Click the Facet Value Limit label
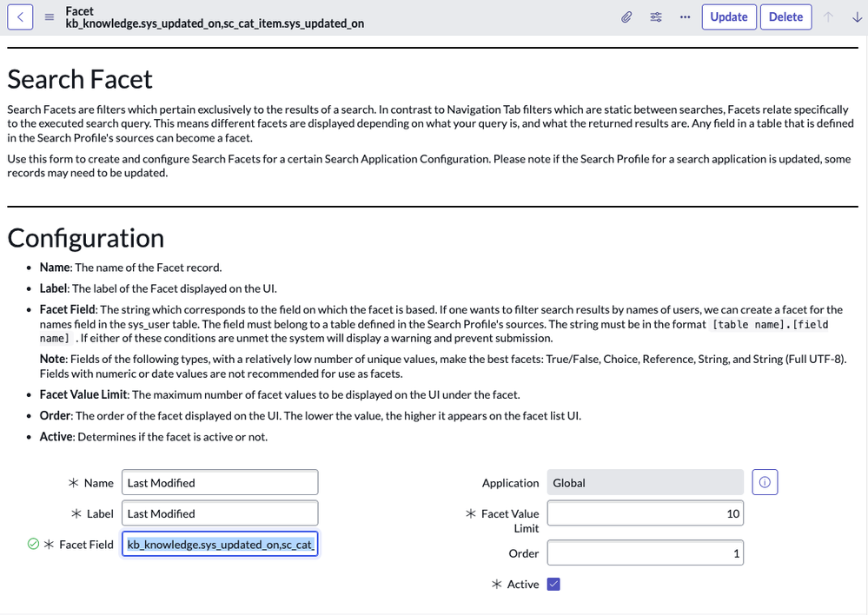 pos(510,521)
